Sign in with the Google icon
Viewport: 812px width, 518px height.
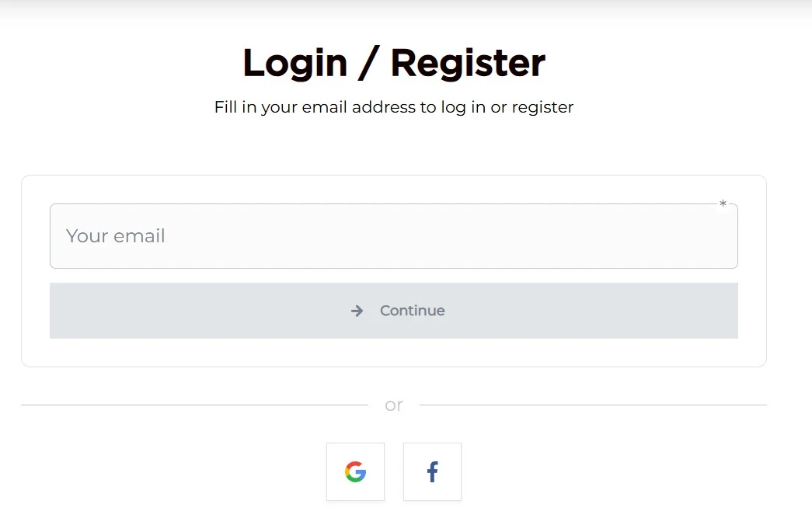pyautogui.click(x=355, y=471)
